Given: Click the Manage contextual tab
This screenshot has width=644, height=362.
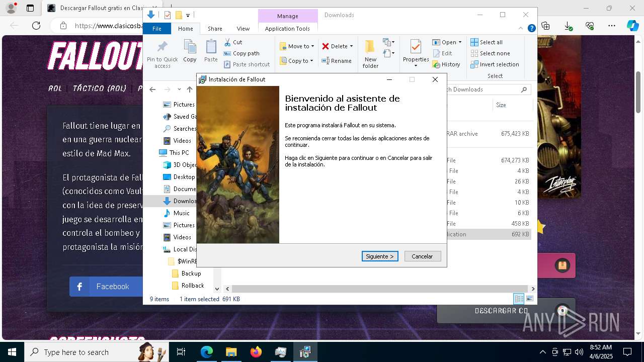Looking at the screenshot, I should 288,16.
